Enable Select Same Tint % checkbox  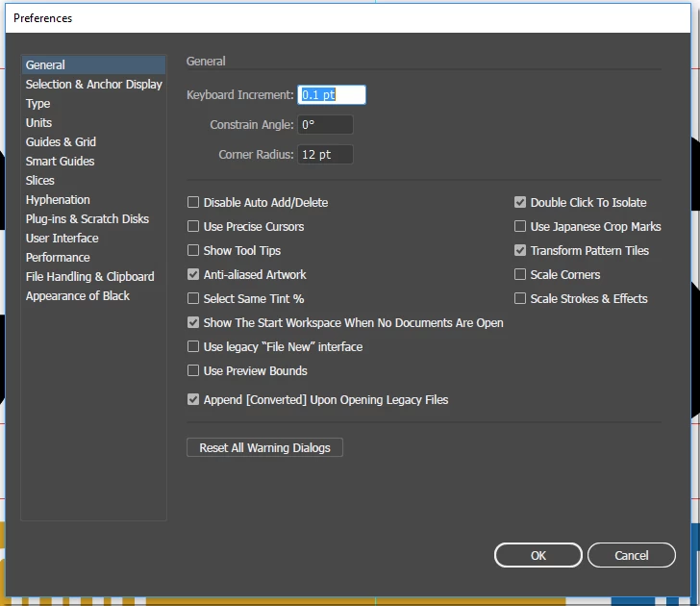tap(193, 298)
